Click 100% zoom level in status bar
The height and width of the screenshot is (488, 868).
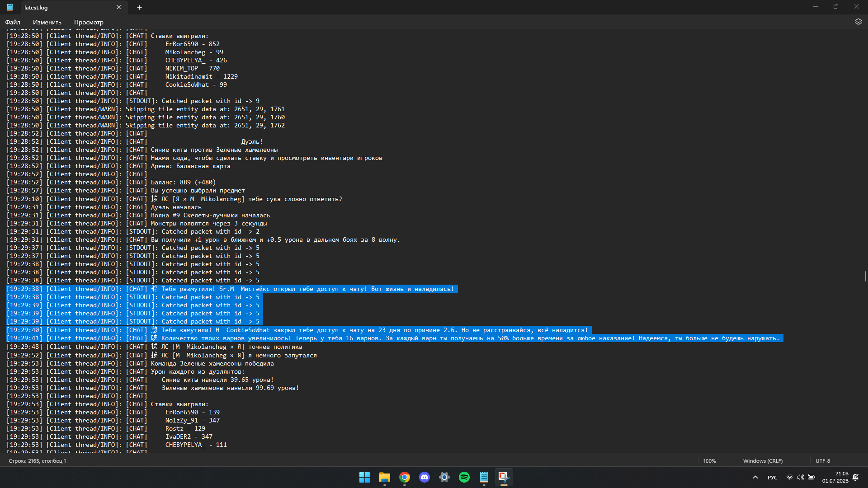710,461
